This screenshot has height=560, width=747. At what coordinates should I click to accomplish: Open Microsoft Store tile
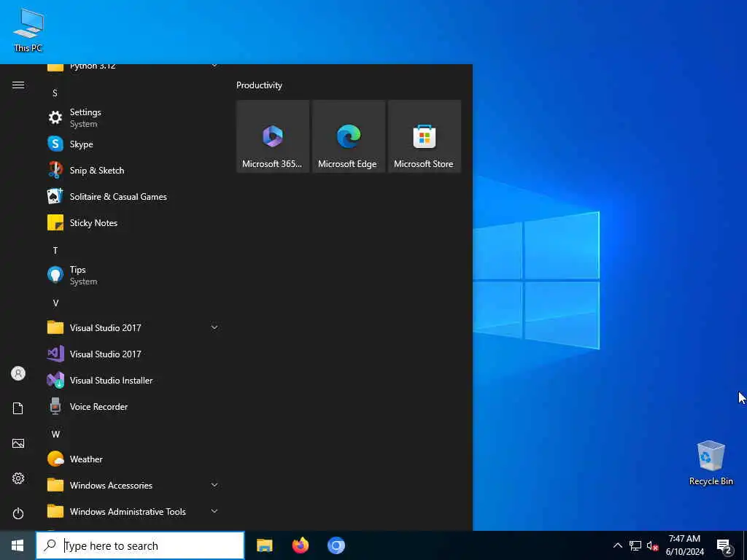tap(424, 136)
